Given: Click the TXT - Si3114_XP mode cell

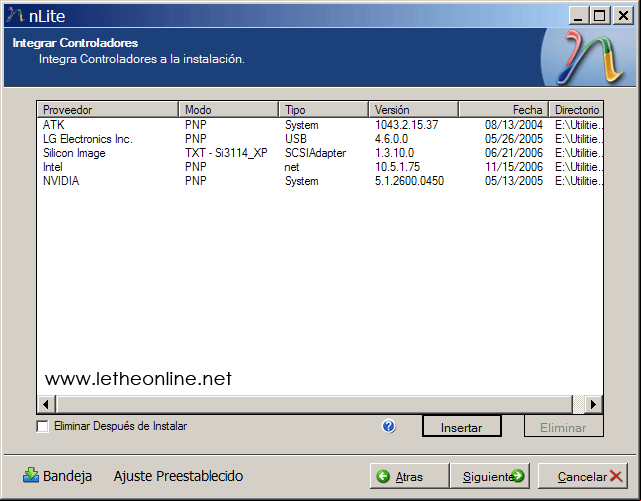Looking at the screenshot, I should pyautogui.click(x=226, y=153).
